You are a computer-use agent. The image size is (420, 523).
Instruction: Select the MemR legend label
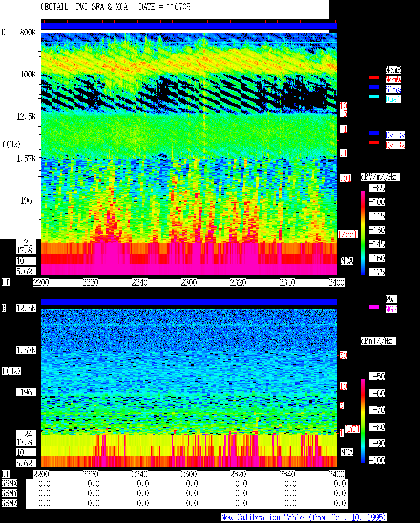393,70
